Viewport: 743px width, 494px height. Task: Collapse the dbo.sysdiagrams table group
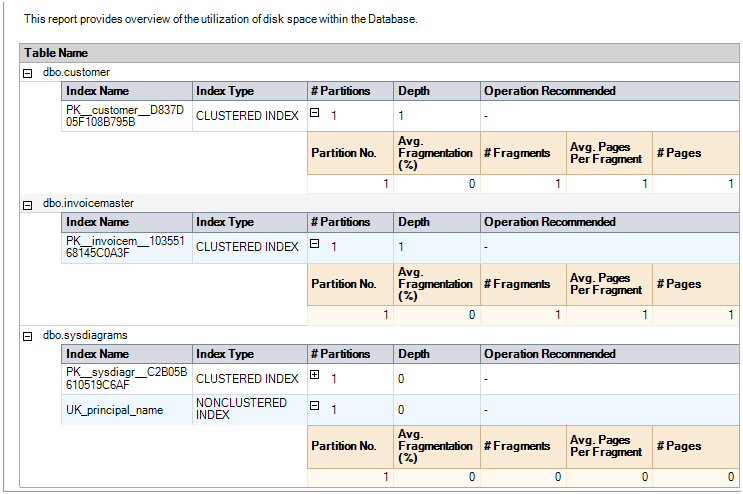[27, 336]
